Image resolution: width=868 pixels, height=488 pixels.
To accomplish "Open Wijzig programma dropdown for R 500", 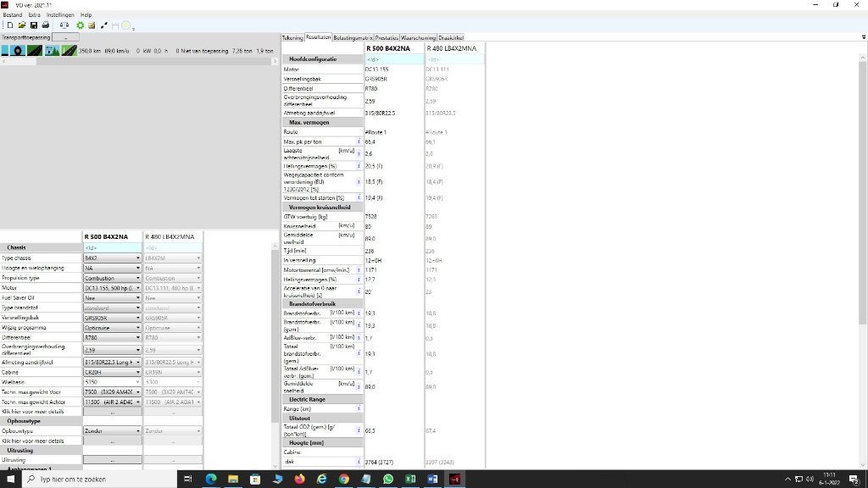I will pyautogui.click(x=113, y=328).
